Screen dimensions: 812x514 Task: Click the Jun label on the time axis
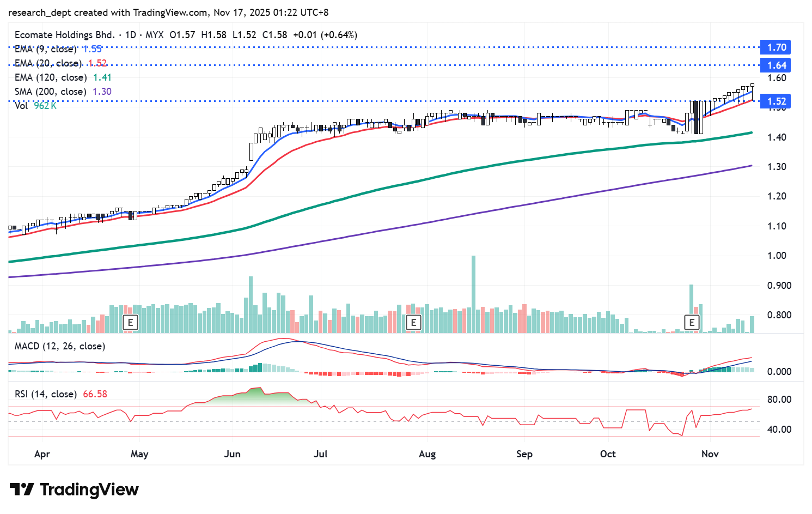232,454
